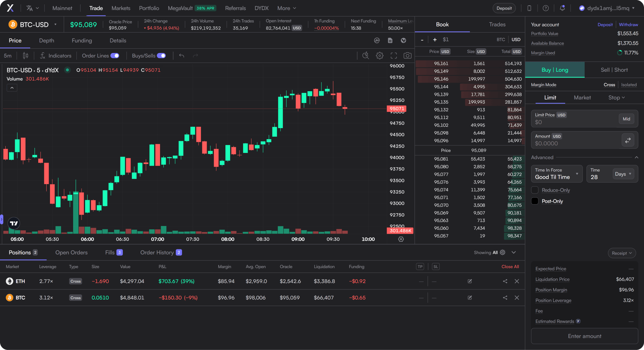Open the Fills tab
Screen dimensions: 644x350
pyautogui.click(x=111, y=252)
